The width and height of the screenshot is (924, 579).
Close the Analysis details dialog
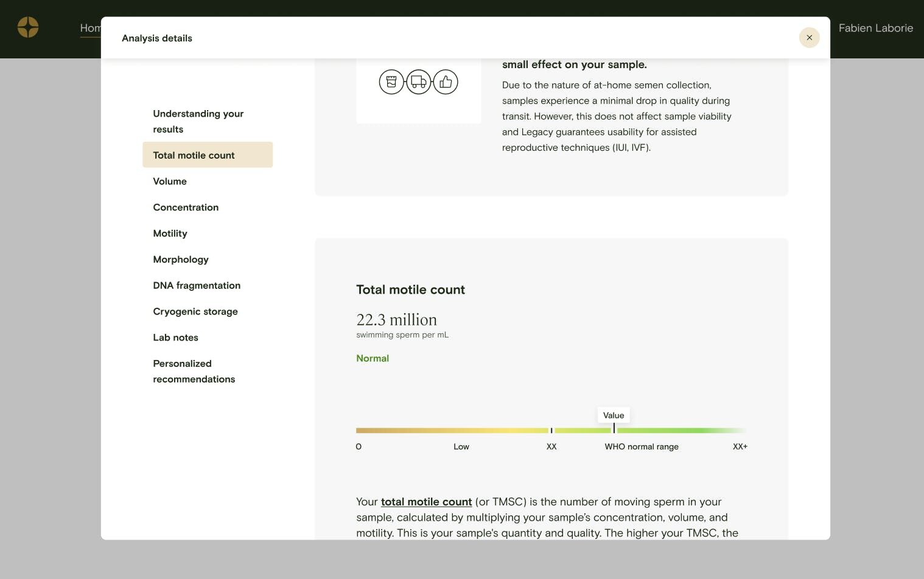point(809,38)
